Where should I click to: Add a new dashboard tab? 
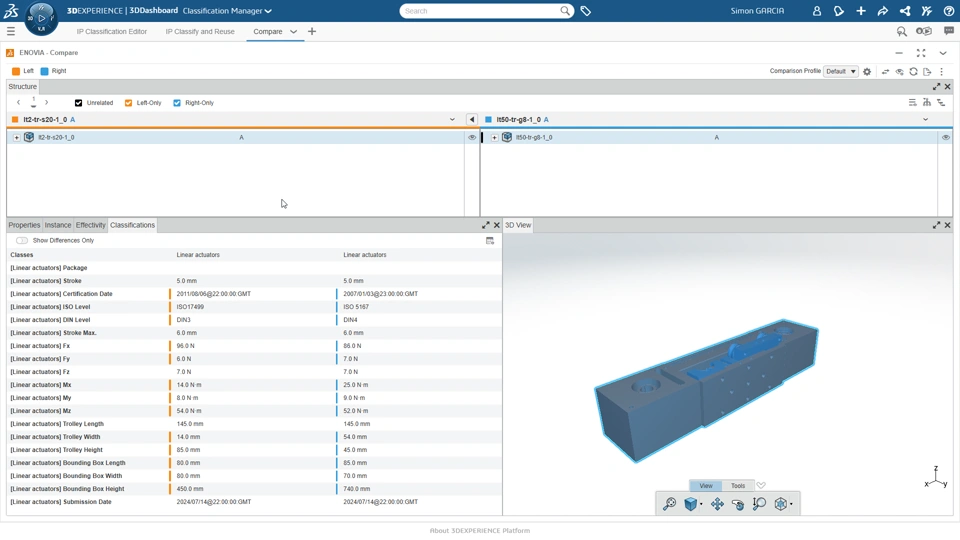(312, 31)
